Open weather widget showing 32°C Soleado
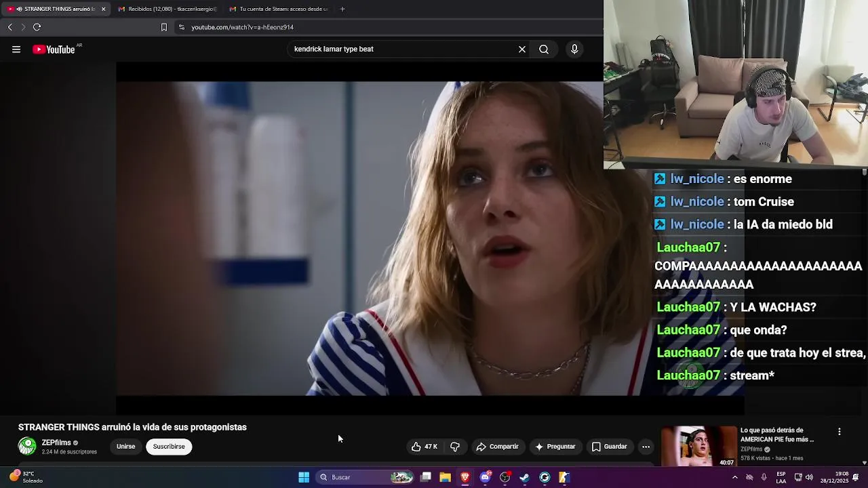The height and width of the screenshot is (488, 868). (26, 477)
